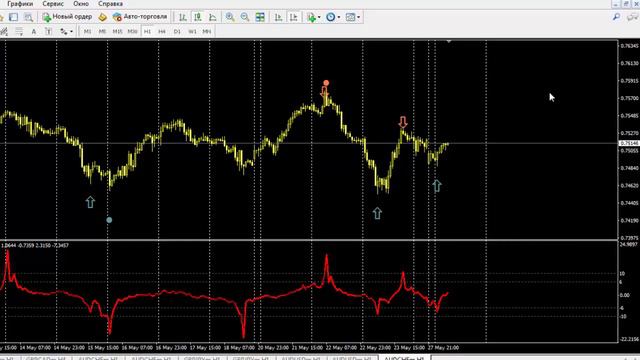Open the Справка menu

pyautogui.click(x=110, y=4)
